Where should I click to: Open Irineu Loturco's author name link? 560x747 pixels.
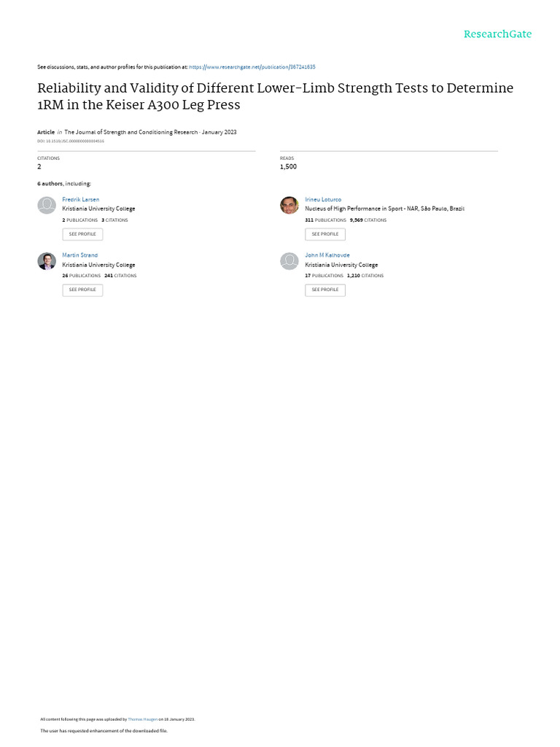[x=323, y=200]
